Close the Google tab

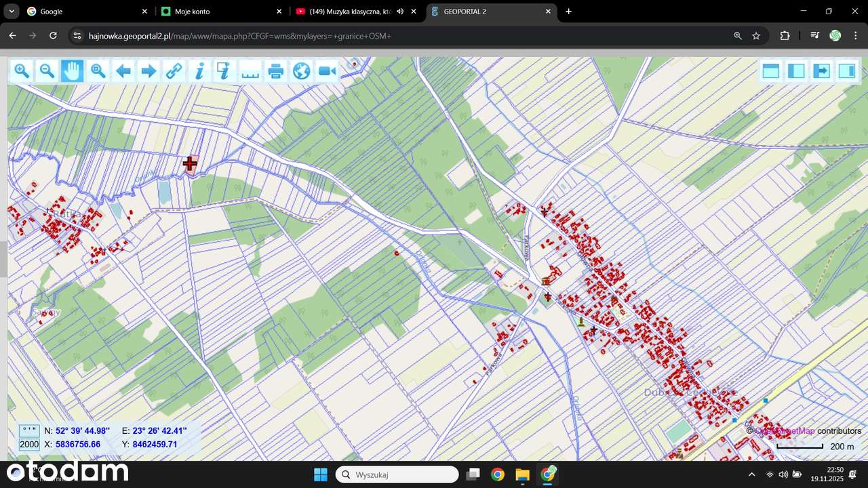144,12
